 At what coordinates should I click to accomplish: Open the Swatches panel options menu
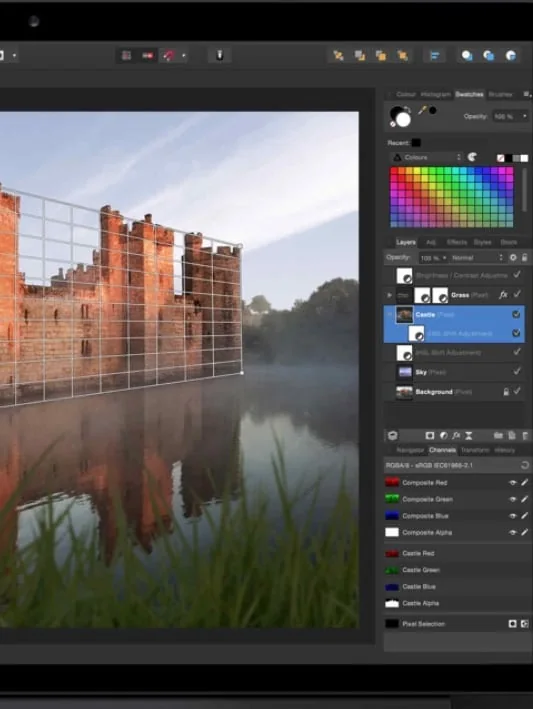click(x=526, y=94)
